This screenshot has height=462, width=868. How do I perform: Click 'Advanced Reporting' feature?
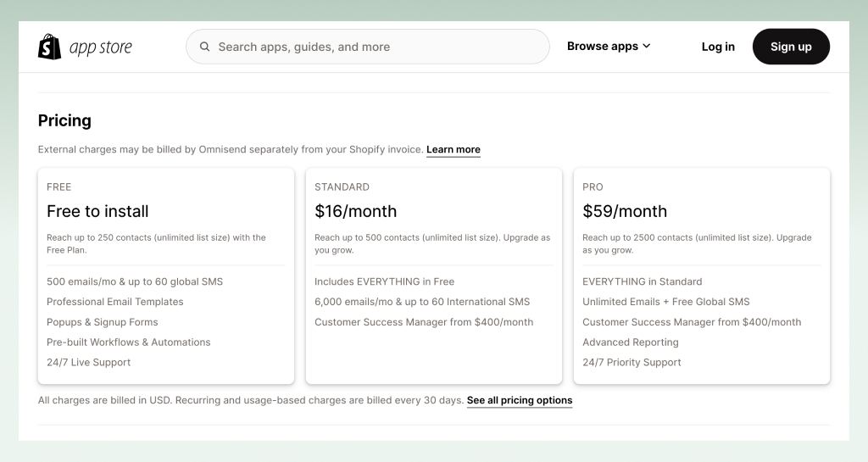631,342
